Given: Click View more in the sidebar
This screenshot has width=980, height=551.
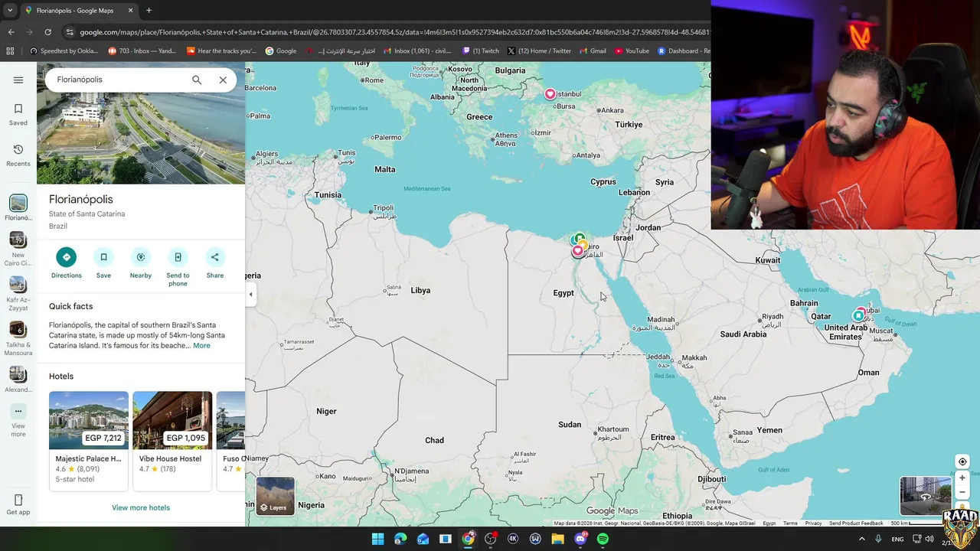Looking at the screenshot, I should pyautogui.click(x=18, y=420).
